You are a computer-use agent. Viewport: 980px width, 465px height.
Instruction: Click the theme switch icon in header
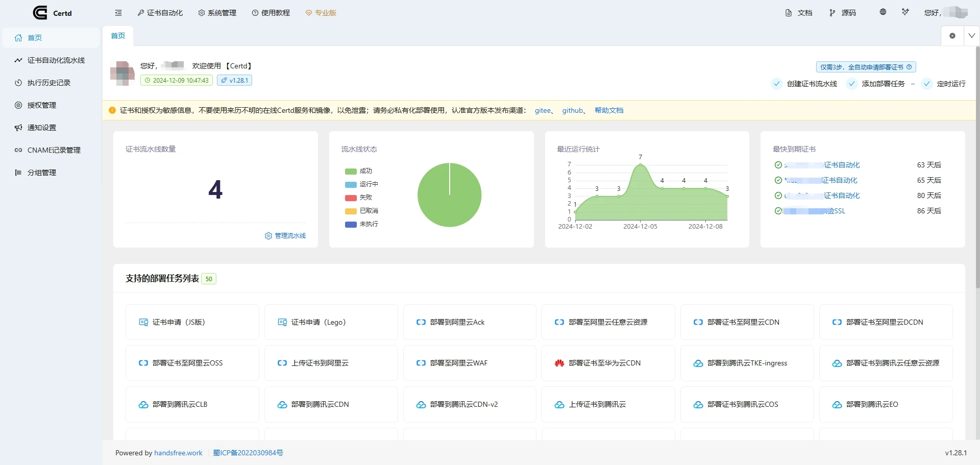click(905, 12)
